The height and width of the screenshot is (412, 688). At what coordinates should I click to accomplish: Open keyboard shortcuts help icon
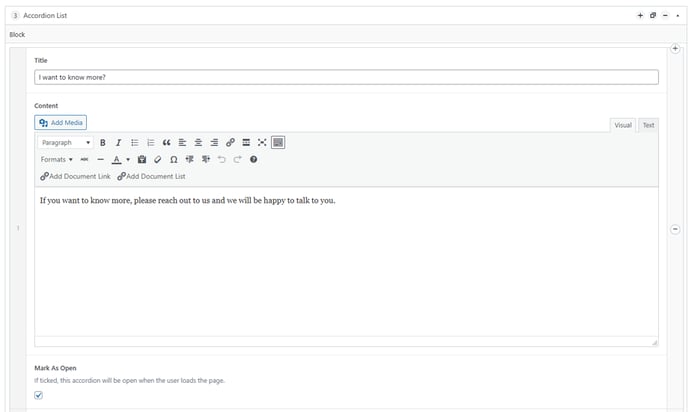coord(254,159)
